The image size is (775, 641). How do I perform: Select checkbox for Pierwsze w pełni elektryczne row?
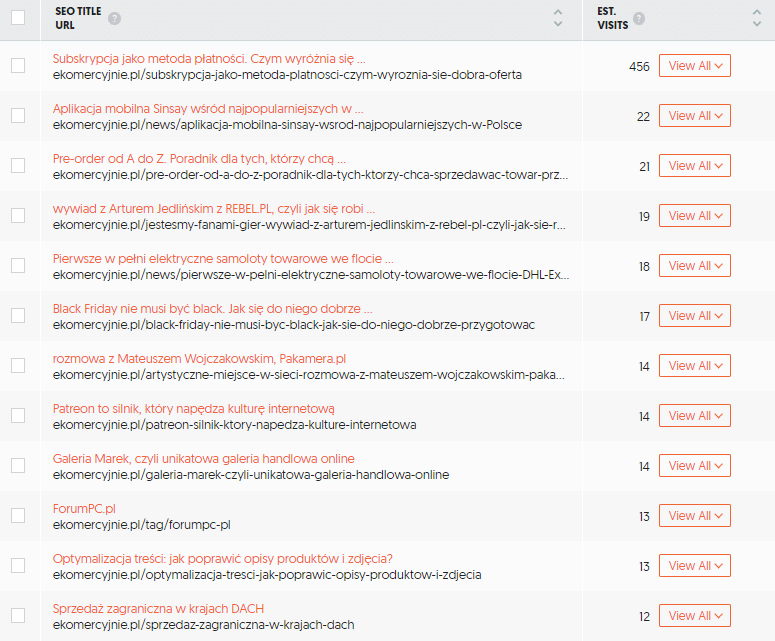click(x=18, y=266)
